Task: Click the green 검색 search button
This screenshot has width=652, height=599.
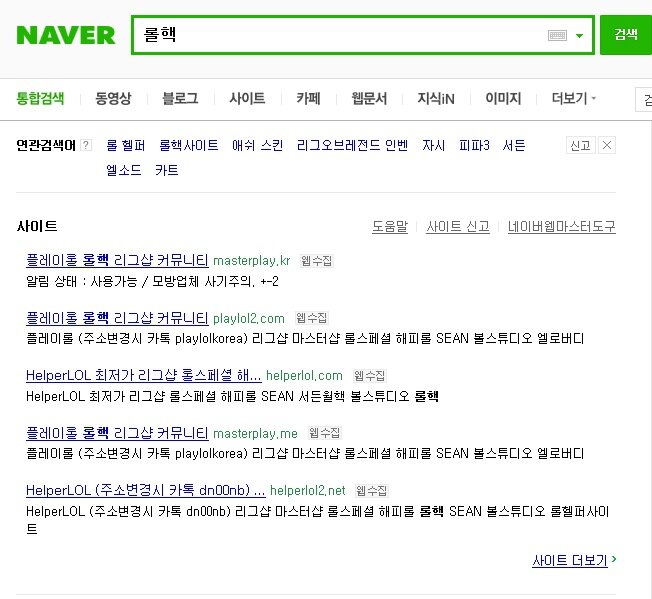Action: pos(626,35)
